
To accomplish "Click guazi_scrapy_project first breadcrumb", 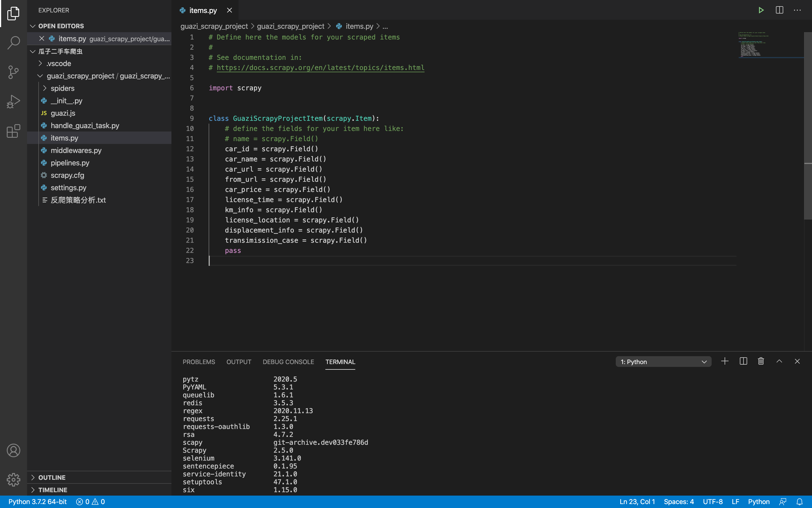I will click(x=214, y=26).
